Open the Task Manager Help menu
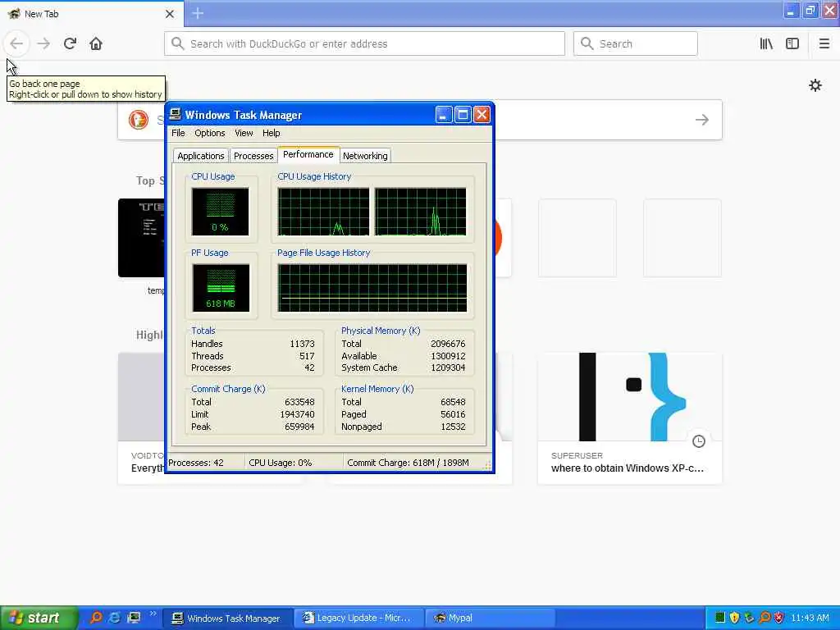 click(271, 133)
